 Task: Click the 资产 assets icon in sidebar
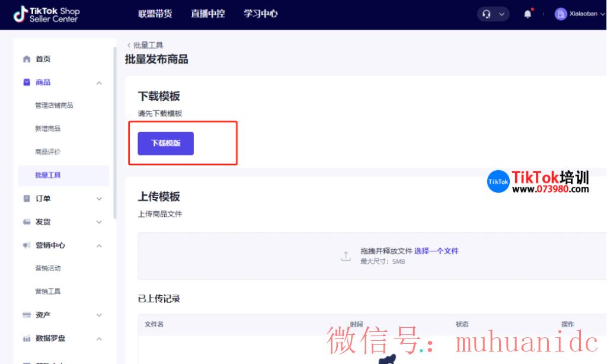pyautogui.click(x=27, y=315)
